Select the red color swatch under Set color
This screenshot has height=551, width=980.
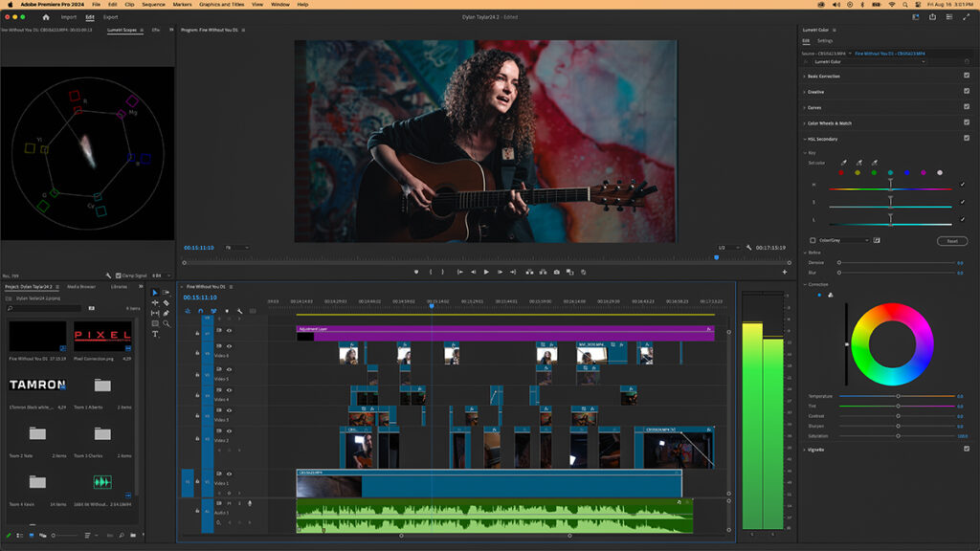point(841,173)
